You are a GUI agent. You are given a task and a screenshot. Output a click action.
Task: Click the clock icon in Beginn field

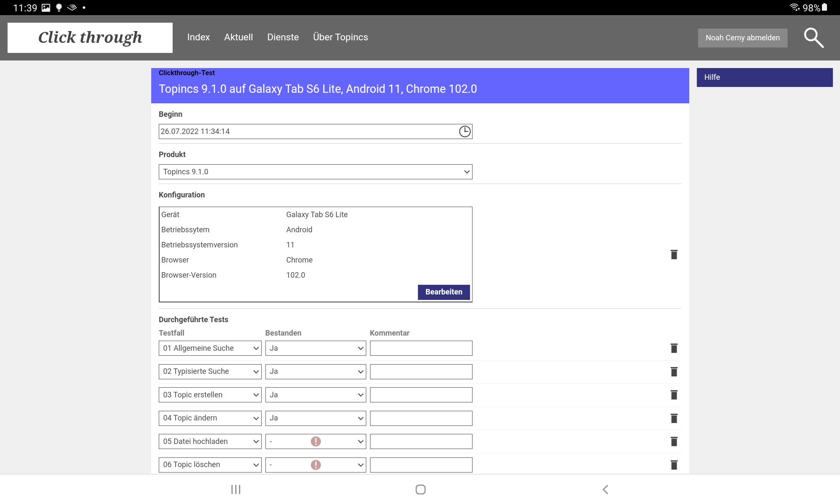tap(465, 131)
